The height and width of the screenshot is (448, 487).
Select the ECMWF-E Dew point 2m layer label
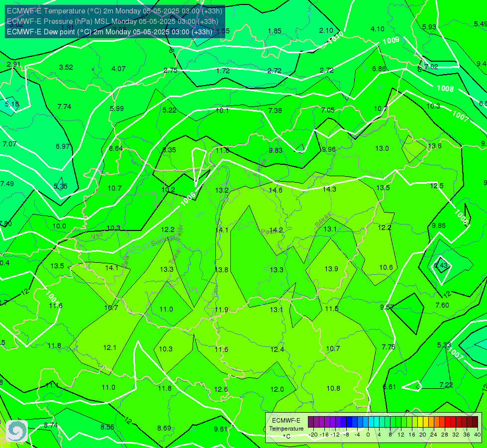point(109,32)
